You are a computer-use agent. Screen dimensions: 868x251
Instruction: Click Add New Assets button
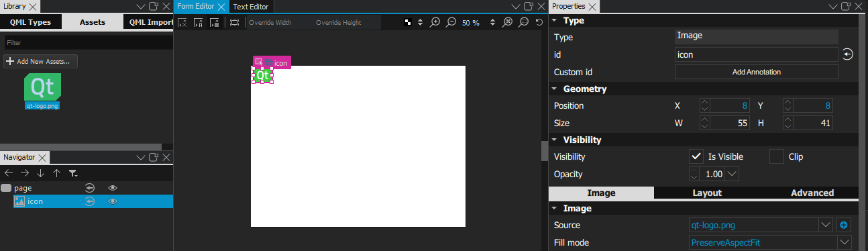coord(41,61)
